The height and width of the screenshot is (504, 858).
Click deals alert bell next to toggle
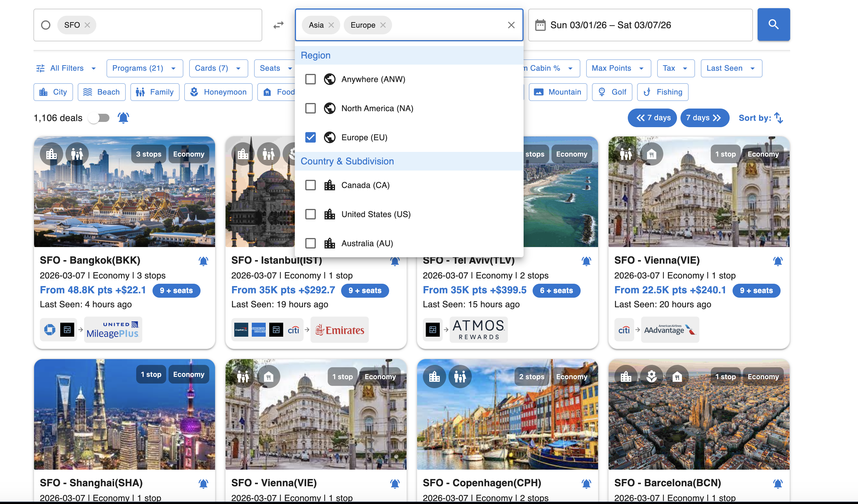tap(123, 118)
